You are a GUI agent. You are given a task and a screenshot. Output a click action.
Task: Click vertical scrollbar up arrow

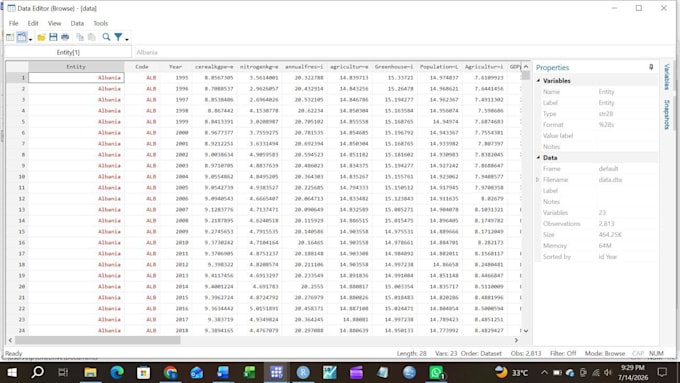526,67
